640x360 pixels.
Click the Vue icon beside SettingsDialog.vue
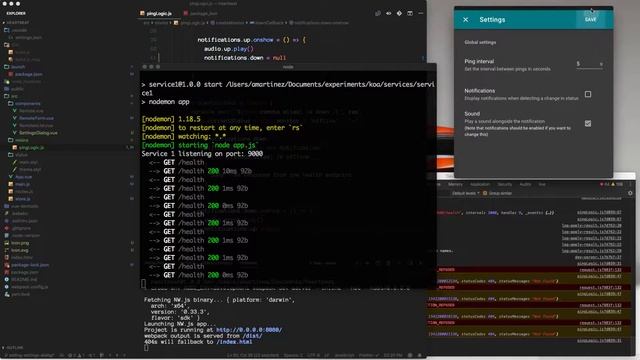(15, 133)
